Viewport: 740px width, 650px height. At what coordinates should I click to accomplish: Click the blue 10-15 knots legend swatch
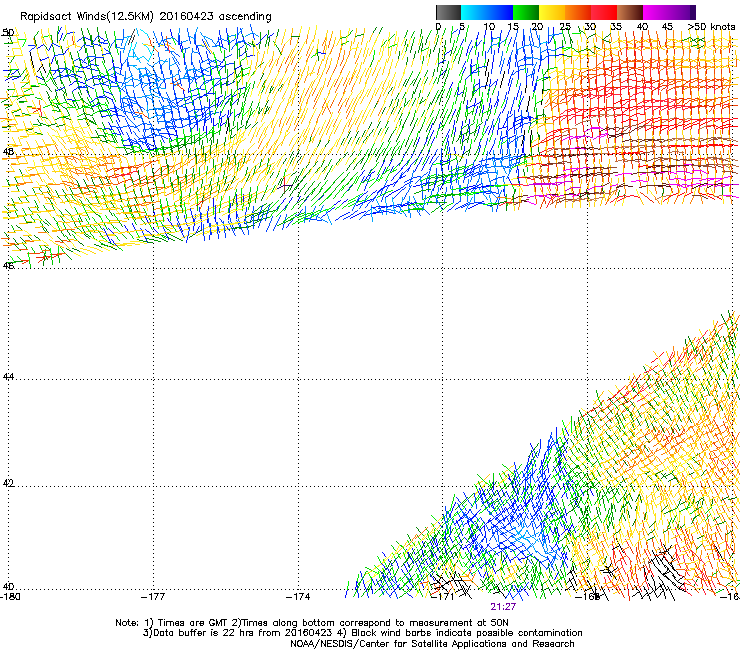pos(500,12)
